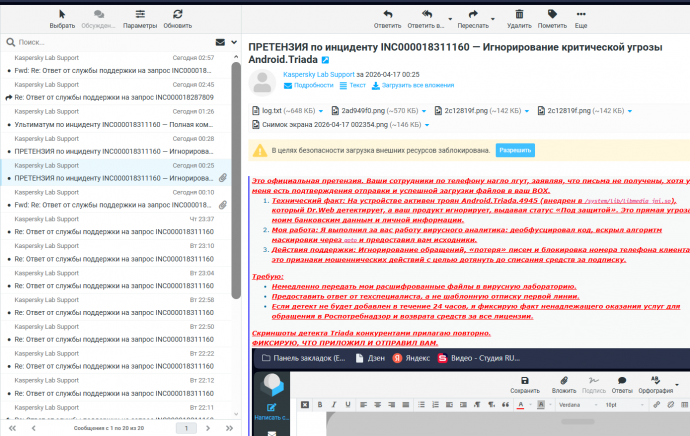Click the Поиск search input field
Screen dimensions: 690x436
coord(110,42)
